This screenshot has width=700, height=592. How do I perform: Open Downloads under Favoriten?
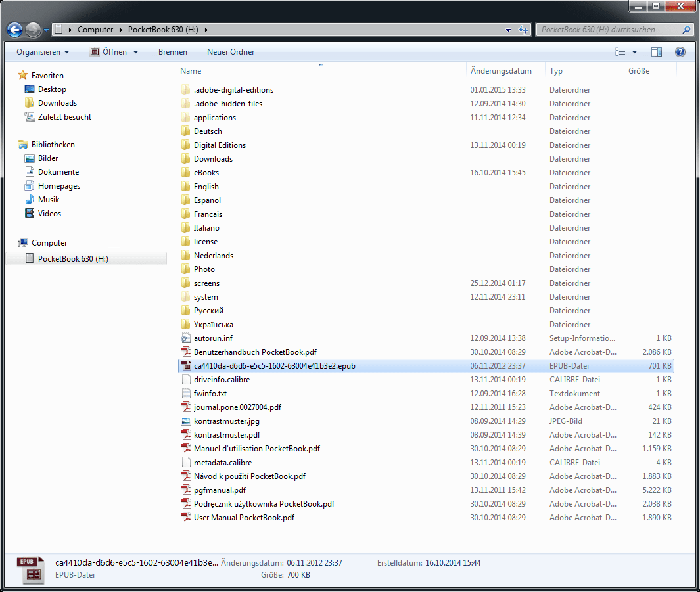click(x=51, y=103)
